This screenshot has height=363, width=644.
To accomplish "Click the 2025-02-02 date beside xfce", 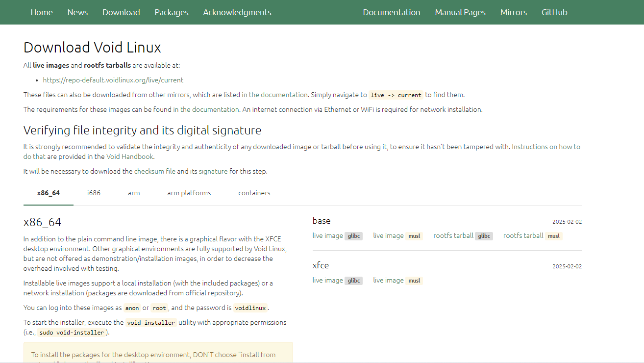I will (567, 266).
